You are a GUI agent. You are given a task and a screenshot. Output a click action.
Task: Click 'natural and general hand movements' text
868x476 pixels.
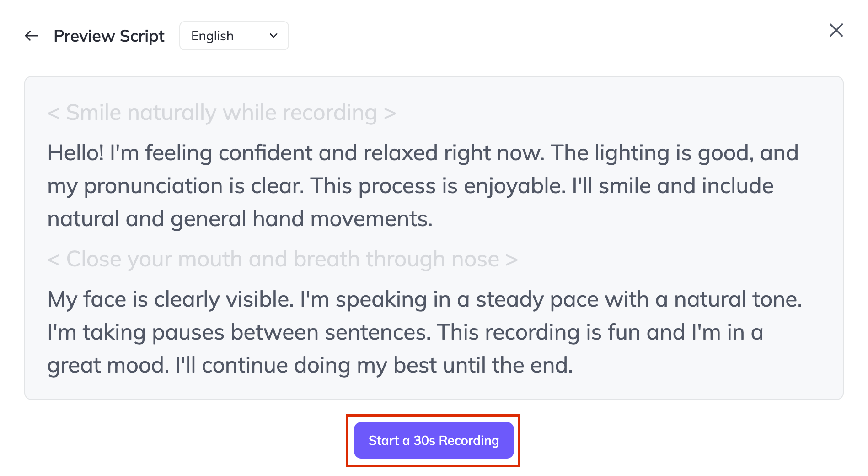[240, 219]
